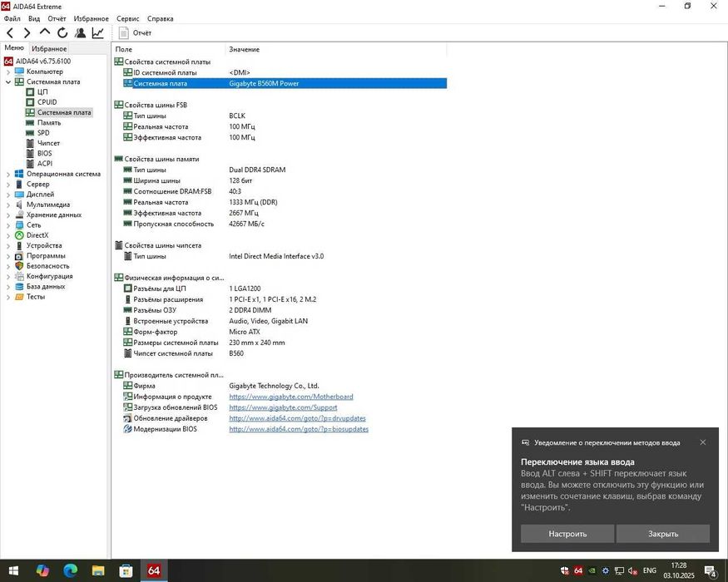The image size is (728, 582).
Task: Click the Отчёт report toolbar button
Action: tap(135, 33)
